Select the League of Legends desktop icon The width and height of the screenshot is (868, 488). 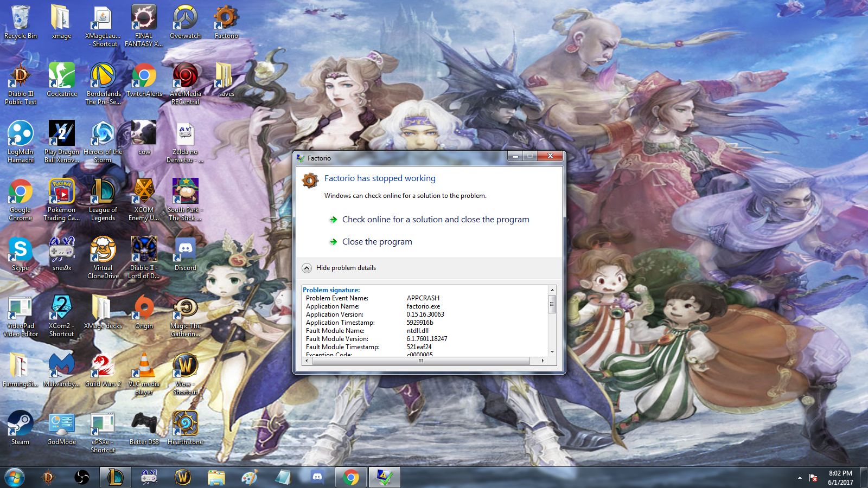tap(103, 200)
